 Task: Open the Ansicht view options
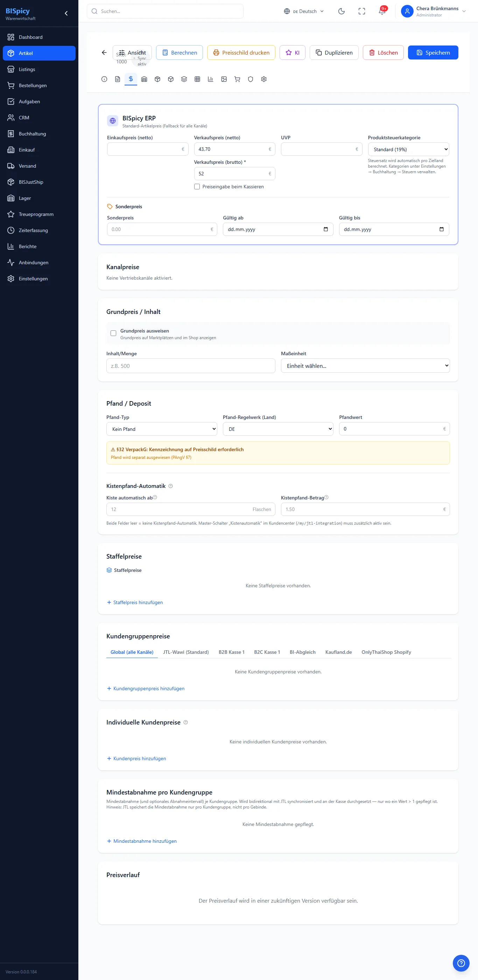[x=132, y=52]
